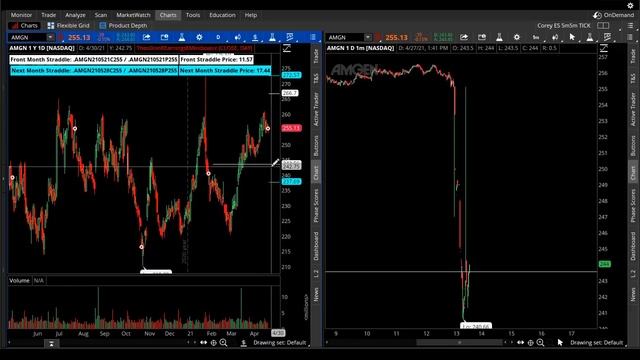The width and height of the screenshot is (640, 360).
Task: Open left chart toolbar menu icon
Action: click(x=313, y=37)
